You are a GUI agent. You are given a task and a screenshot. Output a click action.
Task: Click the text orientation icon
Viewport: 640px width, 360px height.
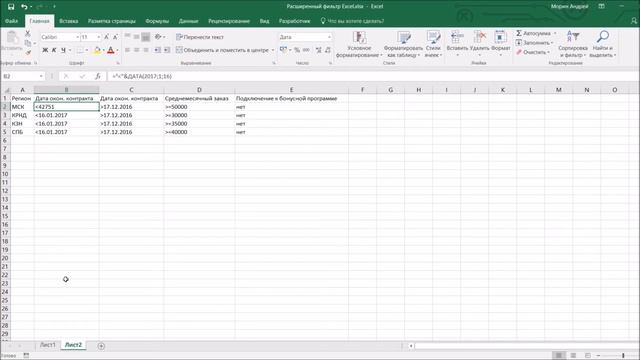[158, 37]
